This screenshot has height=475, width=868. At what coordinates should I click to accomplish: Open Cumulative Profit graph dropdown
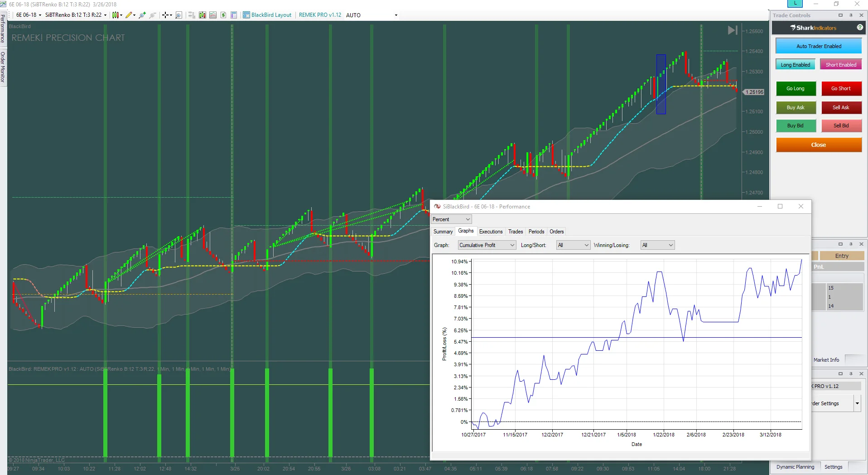pos(487,245)
